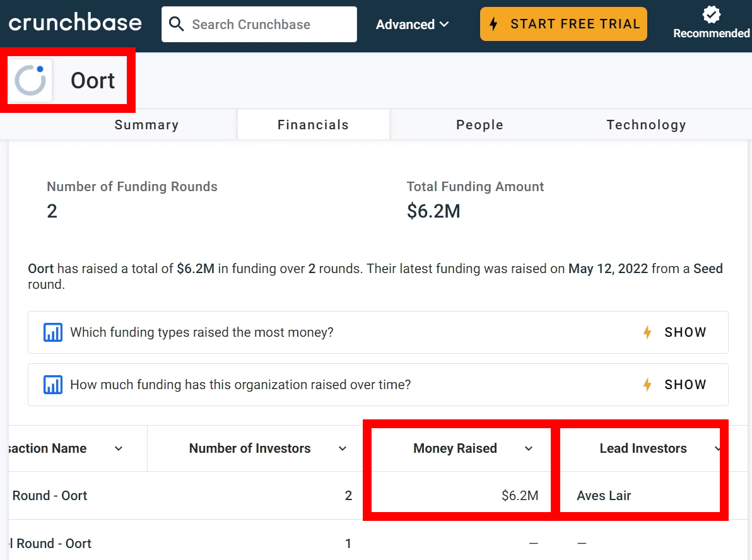
Task: Expand the Money Raised column menu
Action: pyautogui.click(x=529, y=448)
